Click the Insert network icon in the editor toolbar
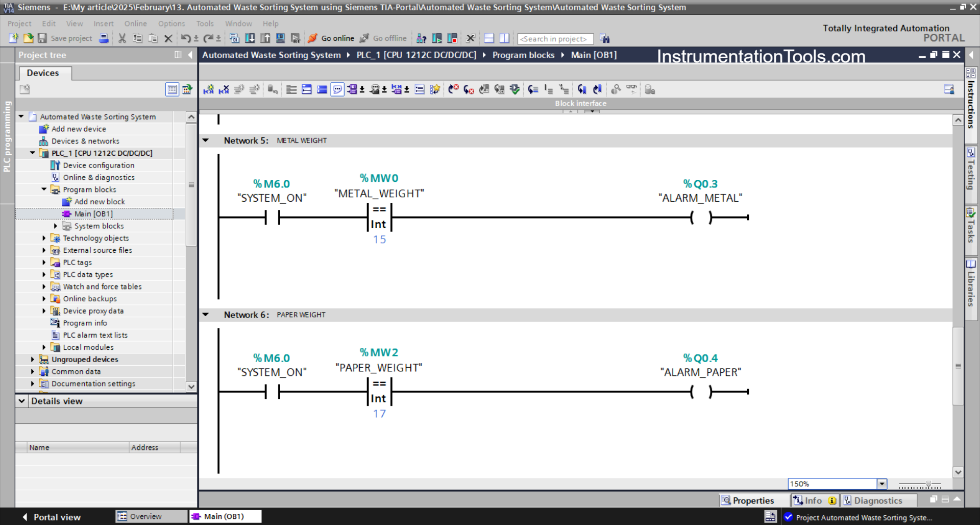The height and width of the screenshot is (525, 980). (x=208, y=89)
